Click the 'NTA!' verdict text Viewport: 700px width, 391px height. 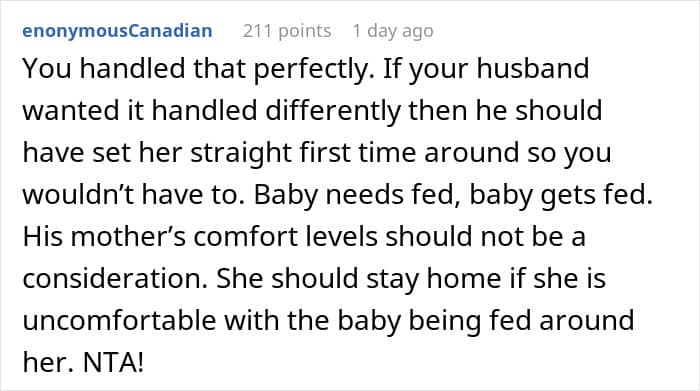(113, 362)
